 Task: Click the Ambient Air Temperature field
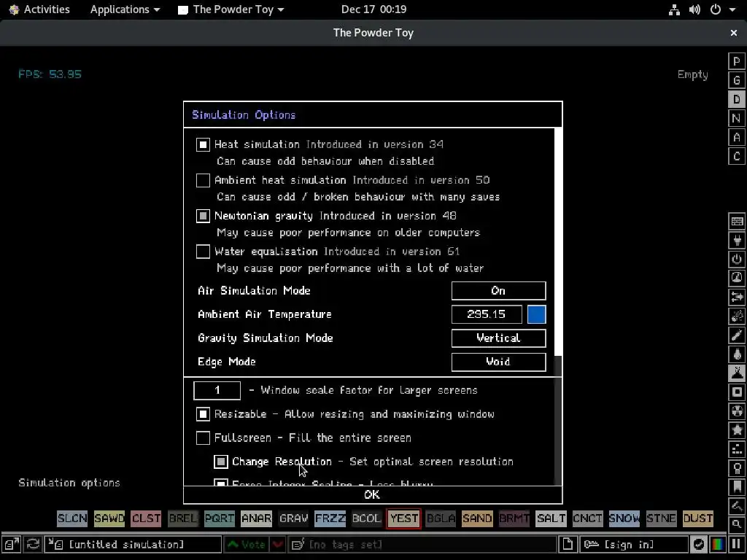click(x=487, y=314)
